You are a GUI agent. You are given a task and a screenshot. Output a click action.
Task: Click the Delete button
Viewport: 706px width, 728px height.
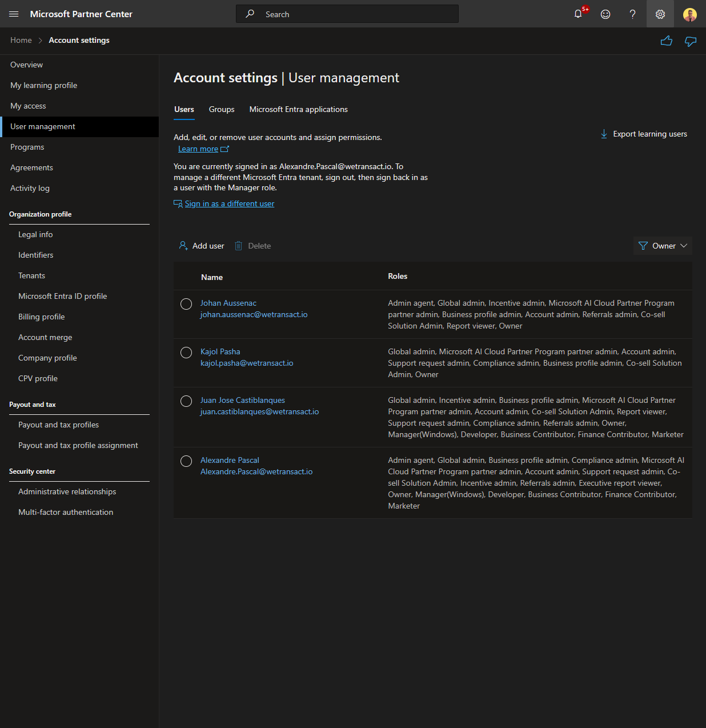tap(253, 246)
